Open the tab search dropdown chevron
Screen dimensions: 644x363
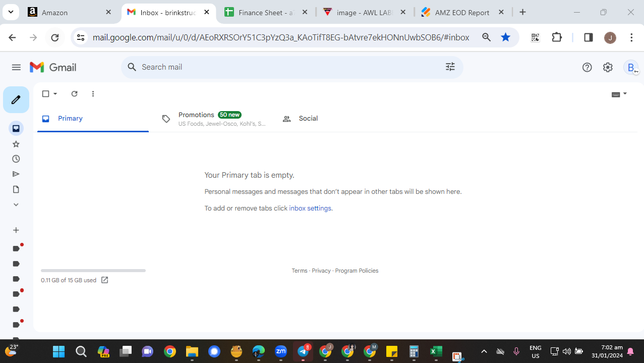(11, 12)
